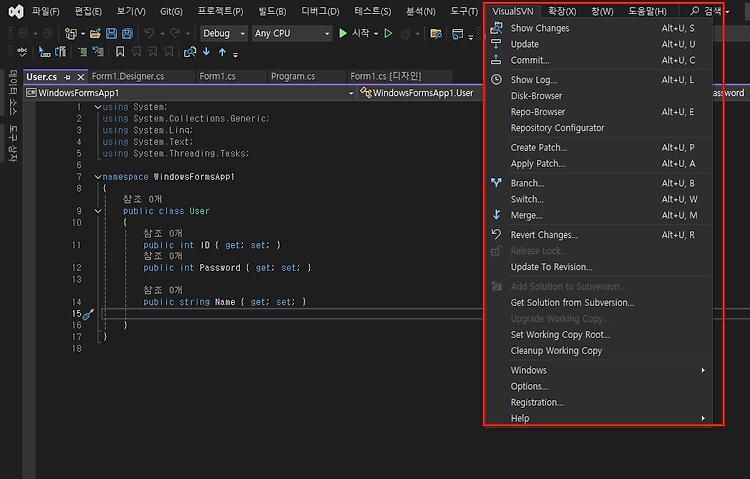Click the blue down arrow icon
Screen dimensions: 750x479
coord(206,52)
